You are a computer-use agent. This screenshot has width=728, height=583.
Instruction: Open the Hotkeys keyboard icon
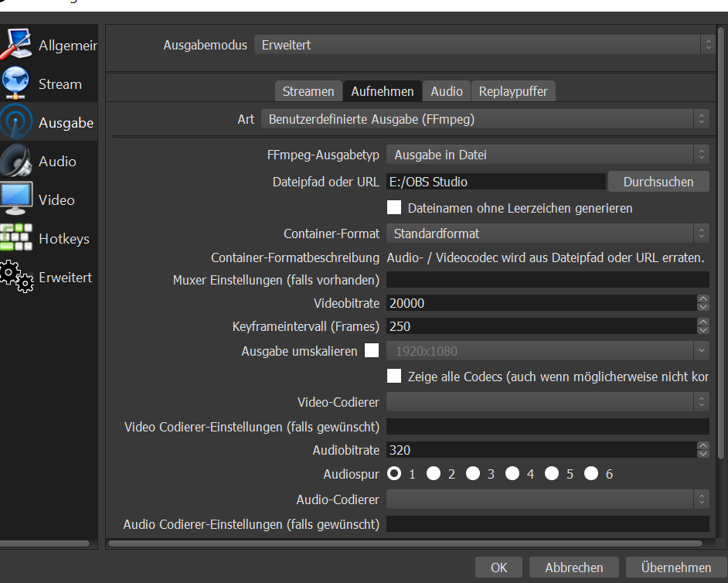coord(17,238)
